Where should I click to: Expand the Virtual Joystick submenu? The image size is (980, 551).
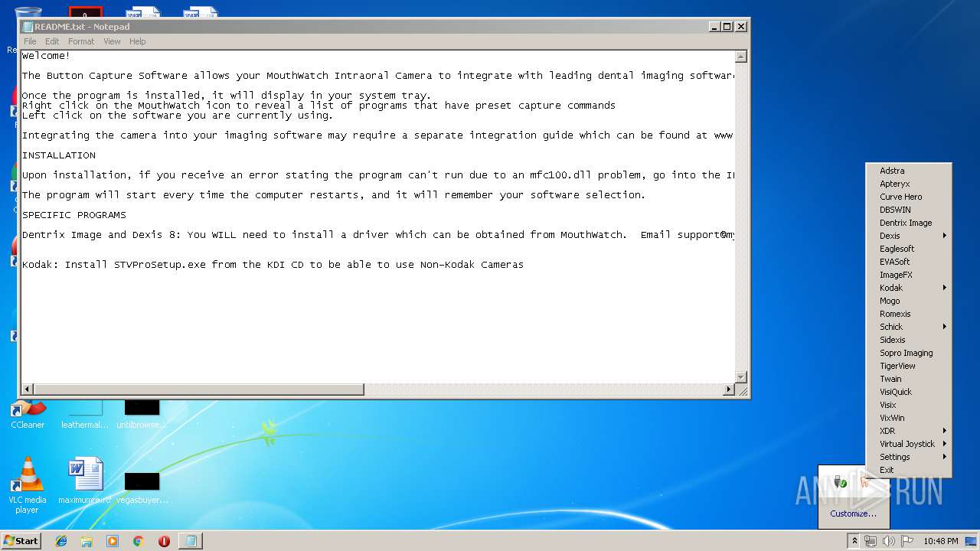click(909, 444)
